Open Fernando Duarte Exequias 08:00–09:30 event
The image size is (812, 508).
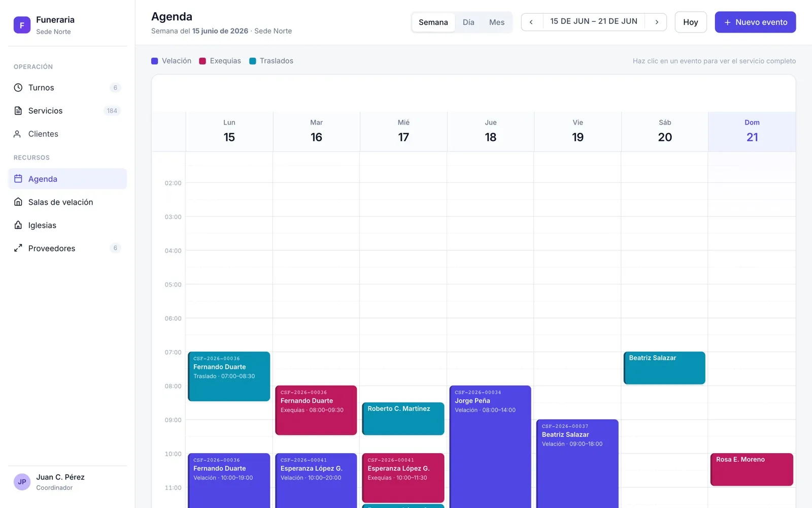point(316,410)
